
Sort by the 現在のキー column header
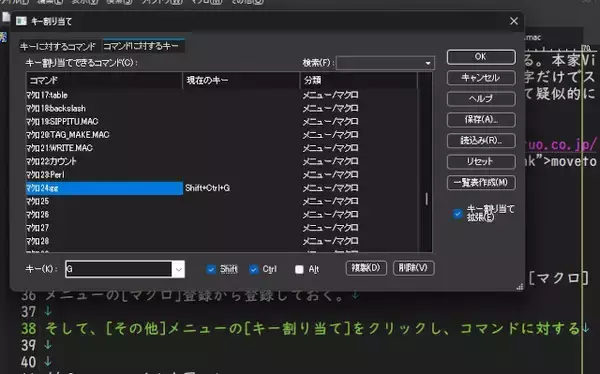241,80
